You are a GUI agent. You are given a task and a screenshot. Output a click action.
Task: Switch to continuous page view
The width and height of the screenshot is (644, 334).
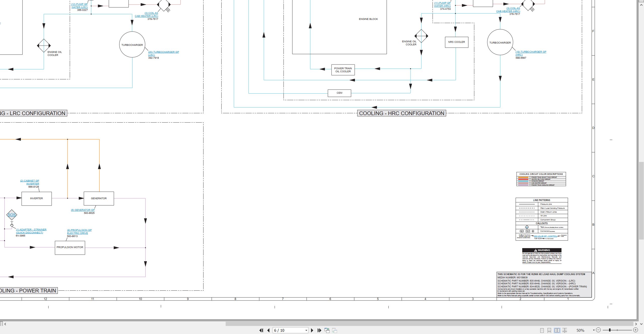coord(549,330)
